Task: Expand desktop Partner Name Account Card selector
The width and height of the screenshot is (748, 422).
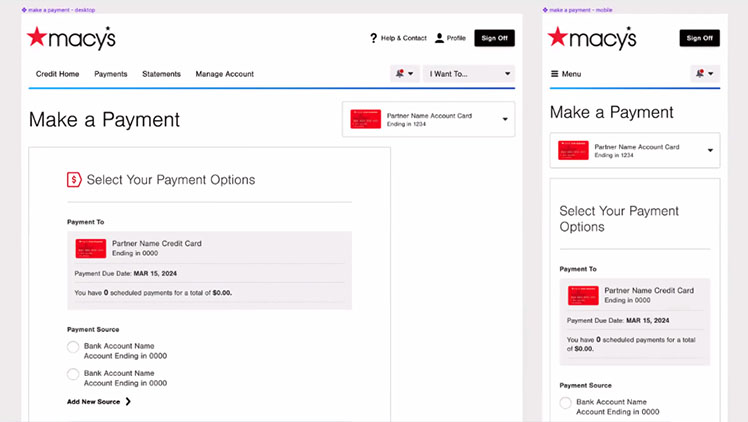Action: point(505,120)
